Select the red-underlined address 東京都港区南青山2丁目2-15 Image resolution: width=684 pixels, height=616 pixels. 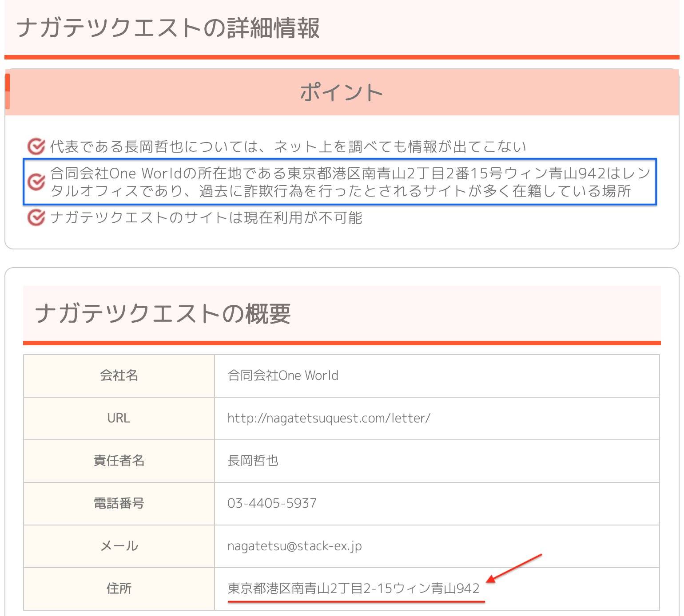353,588
